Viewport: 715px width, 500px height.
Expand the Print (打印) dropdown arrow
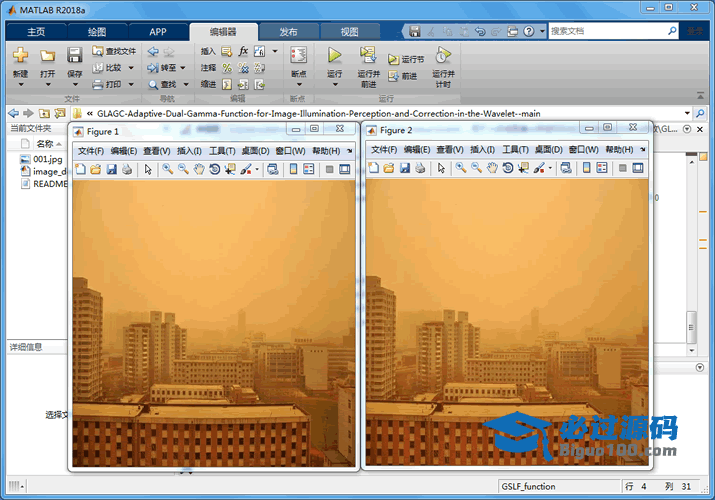[x=131, y=84]
